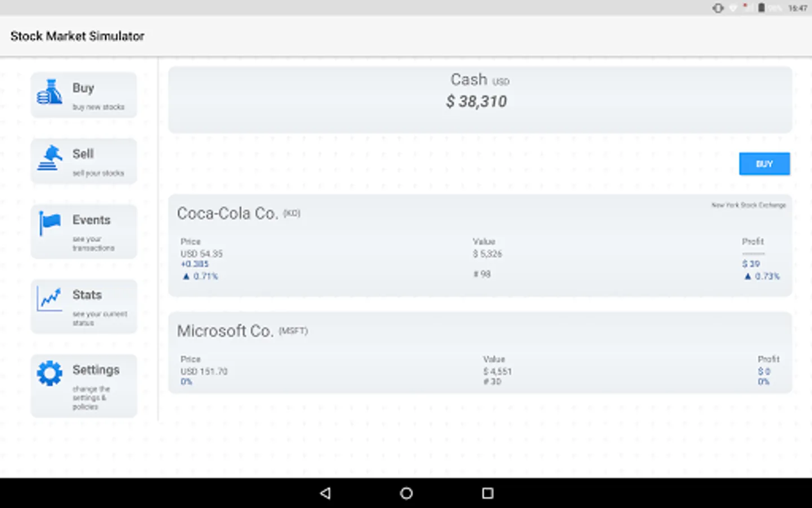
Task: Select the Coca-Cola Co. stock title
Action: [227, 213]
